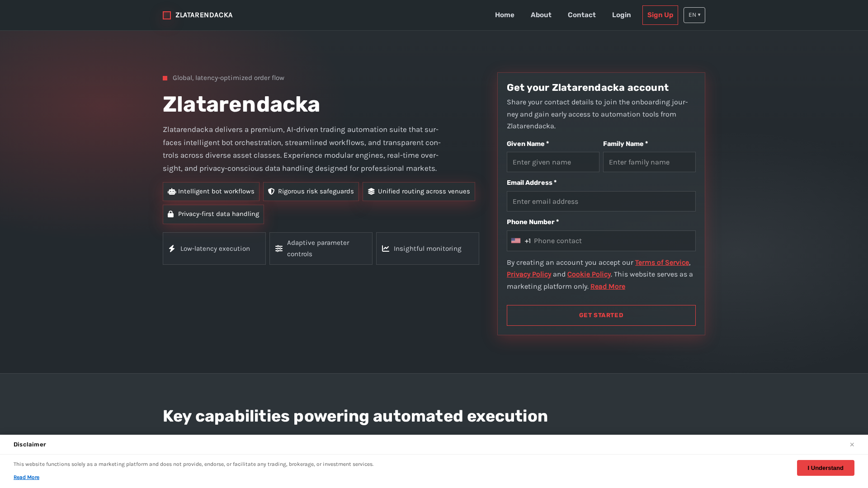The width and height of the screenshot is (868, 488).
Task: Click the Rigorous risk safeguards tag
Action: 311,192
